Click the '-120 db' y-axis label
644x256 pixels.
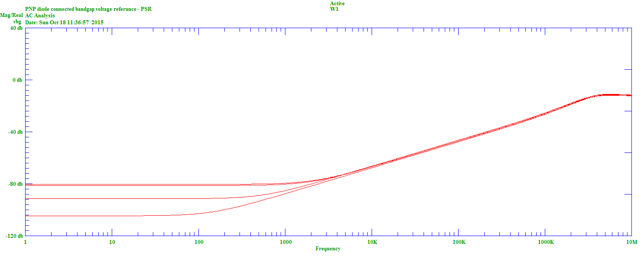point(14,236)
